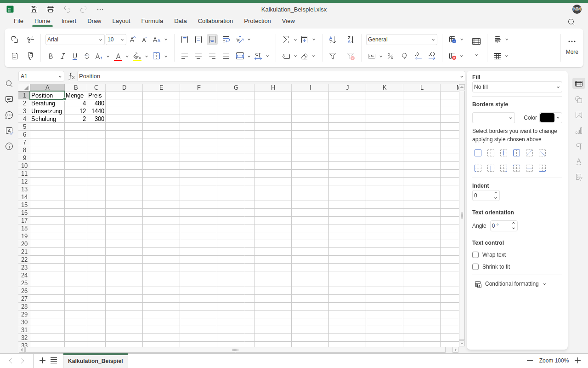The image size is (588, 368).
Task: Apply percent style to the cell
Action: [390, 56]
